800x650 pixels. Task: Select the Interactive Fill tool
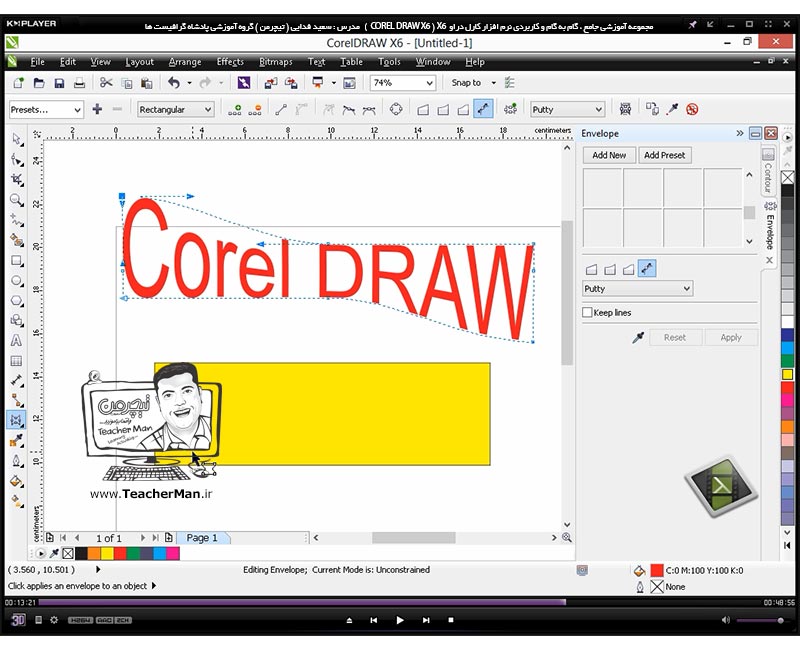(x=16, y=501)
